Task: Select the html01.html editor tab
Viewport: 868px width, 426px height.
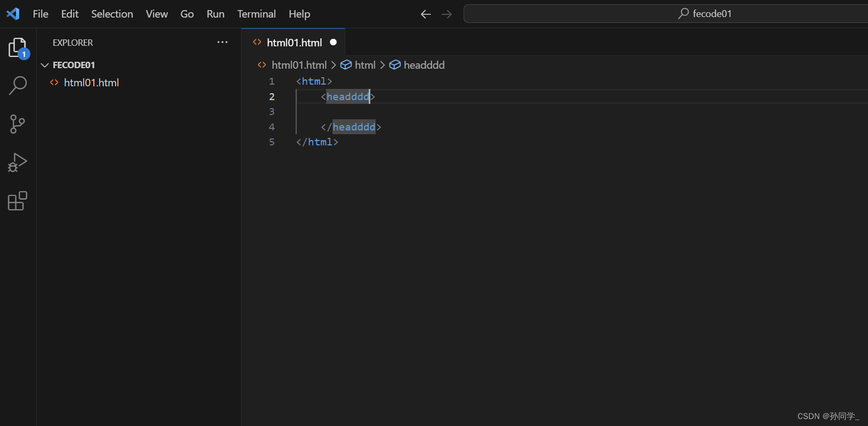Action: tap(294, 42)
